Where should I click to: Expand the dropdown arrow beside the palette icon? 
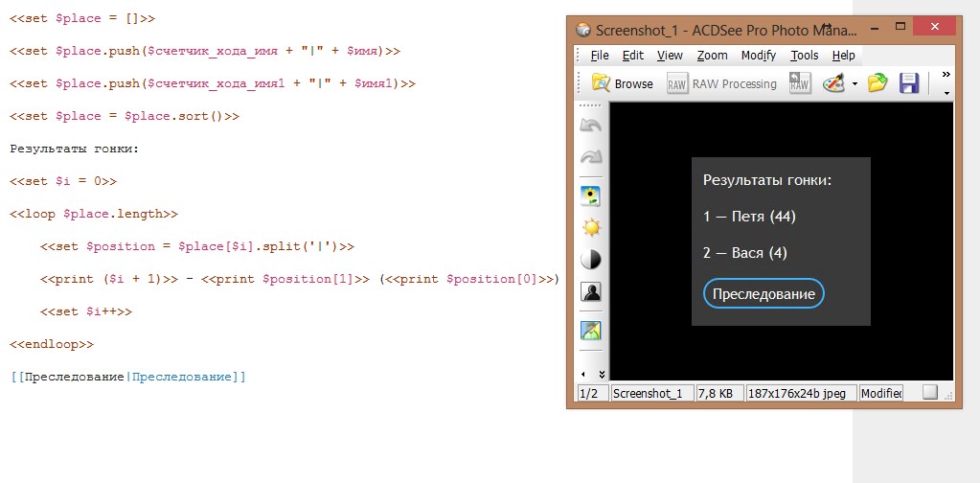click(x=855, y=83)
